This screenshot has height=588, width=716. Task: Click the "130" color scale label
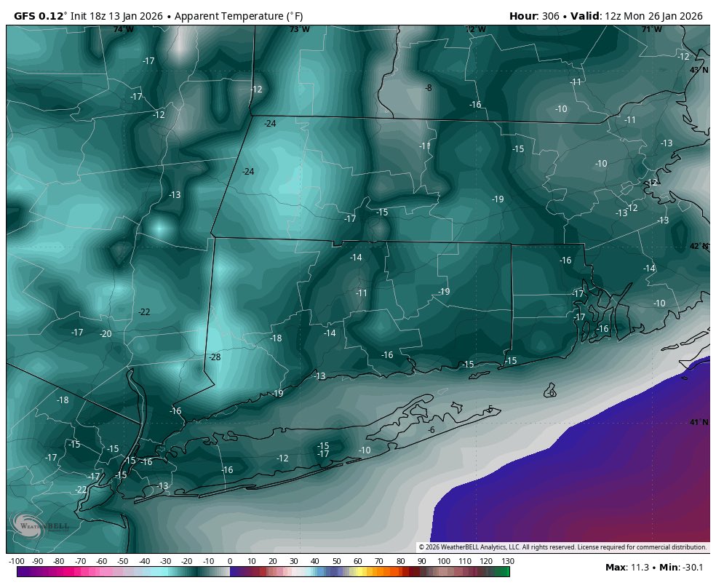coord(508,561)
